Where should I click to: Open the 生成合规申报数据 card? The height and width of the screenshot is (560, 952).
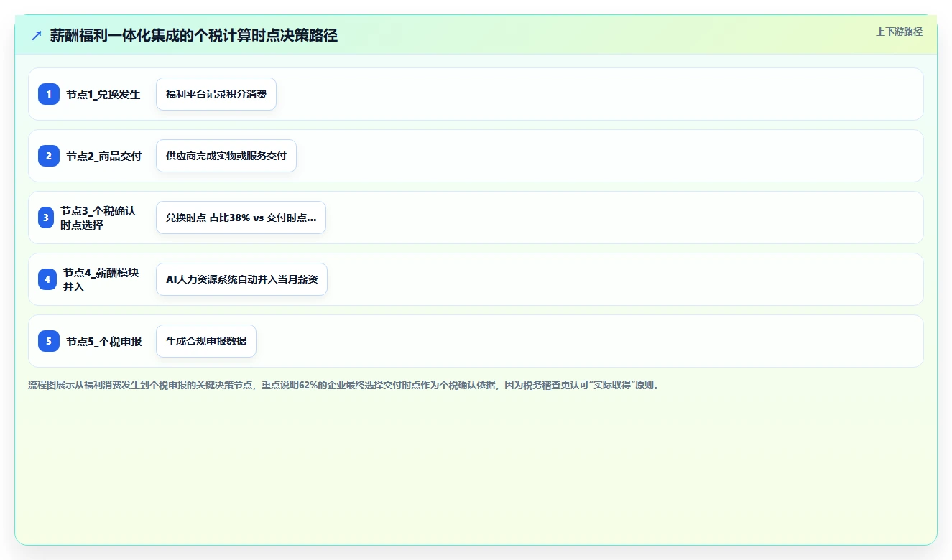(206, 341)
